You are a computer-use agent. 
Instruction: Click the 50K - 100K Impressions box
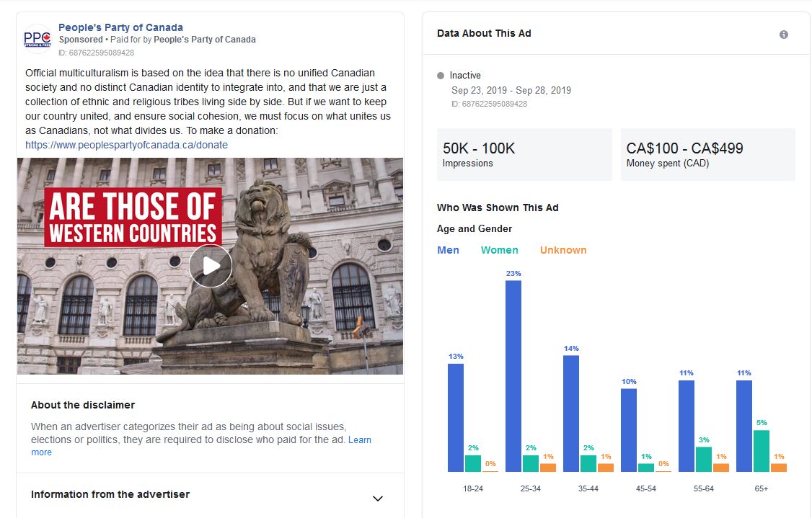point(524,154)
